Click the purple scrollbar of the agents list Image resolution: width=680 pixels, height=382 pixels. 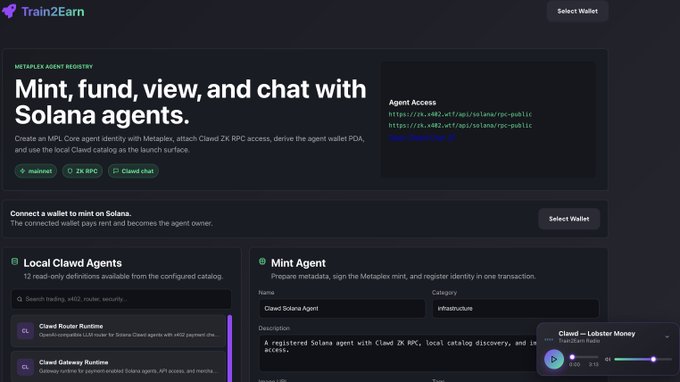pyautogui.click(x=230, y=349)
